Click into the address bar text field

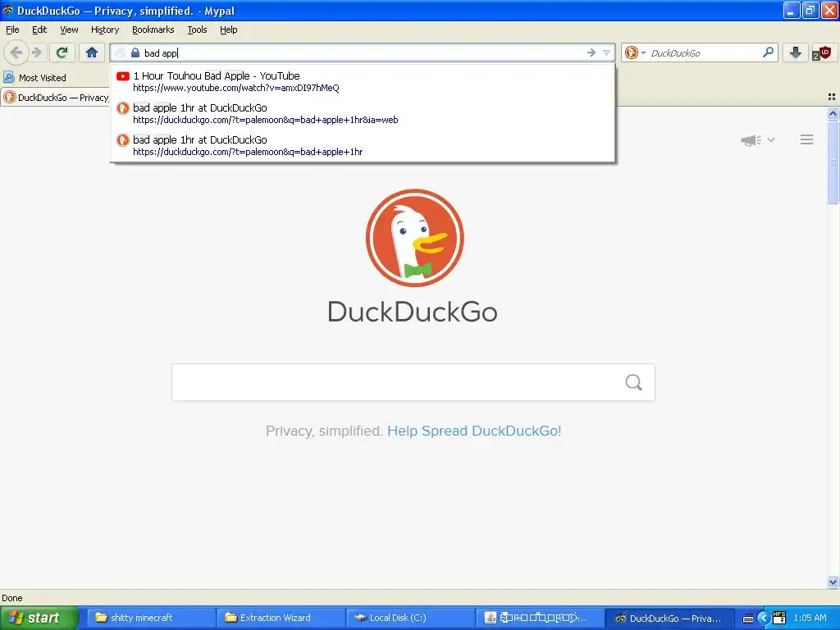[362, 52]
